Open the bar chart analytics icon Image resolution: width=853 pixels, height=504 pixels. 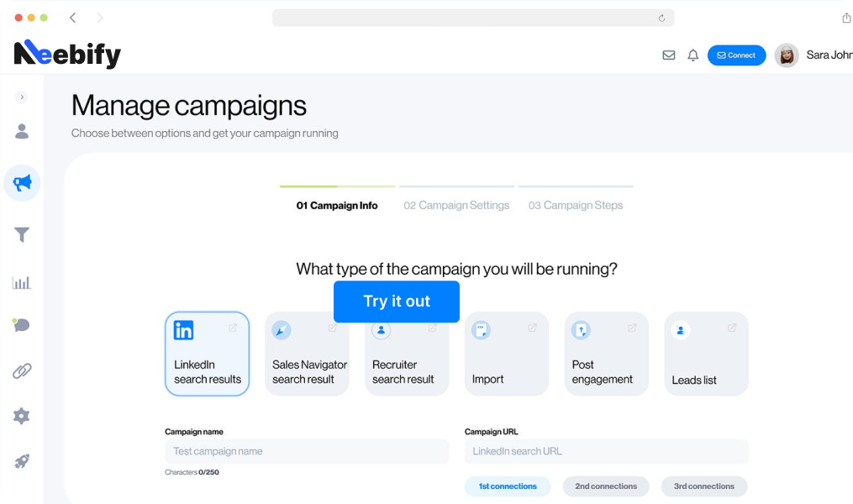(22, 282)
